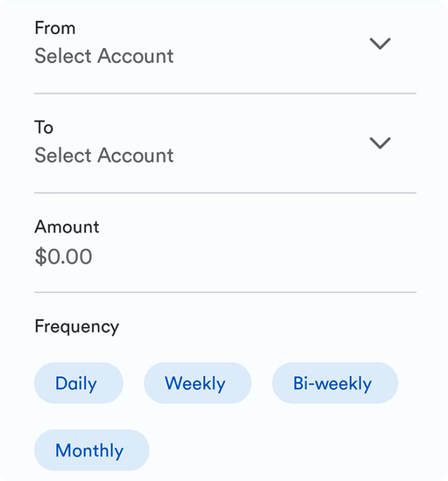Set frequency to Monthly
Screen dimensions: 448x481
point(92,450)
